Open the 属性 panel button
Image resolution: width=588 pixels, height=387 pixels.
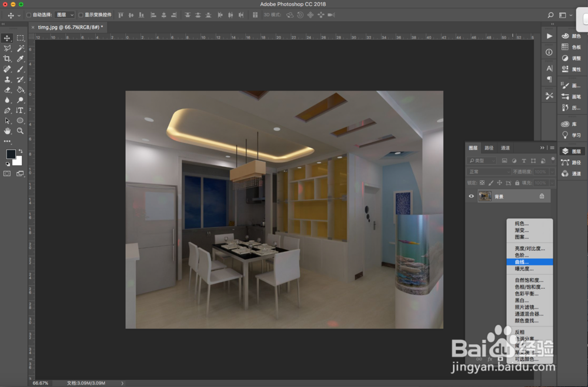point(572,69)
